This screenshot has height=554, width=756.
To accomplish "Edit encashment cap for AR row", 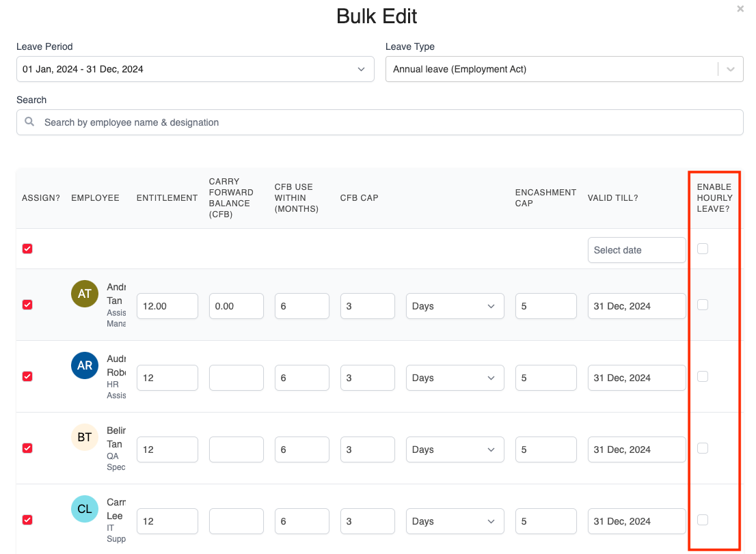I will pos(545,378).
